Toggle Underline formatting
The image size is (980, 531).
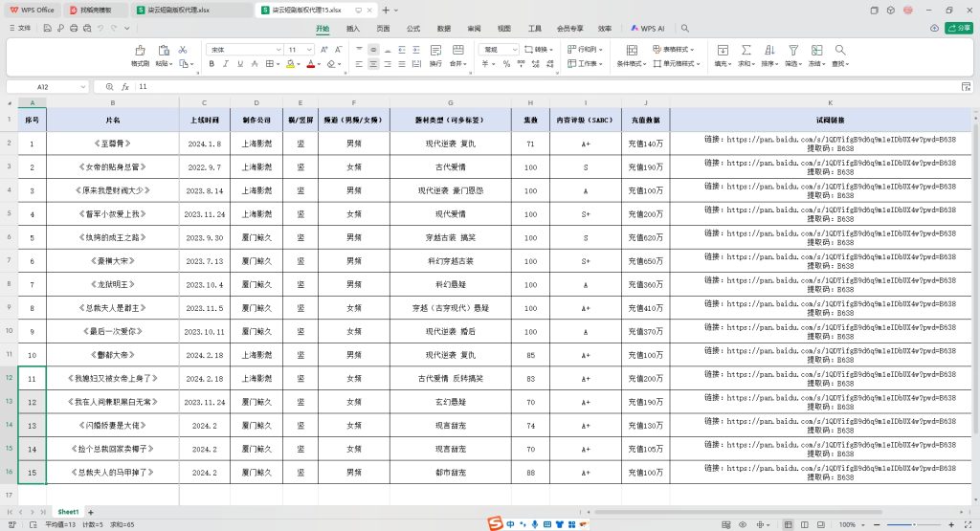pyautogui.click(x=240, y=64)
